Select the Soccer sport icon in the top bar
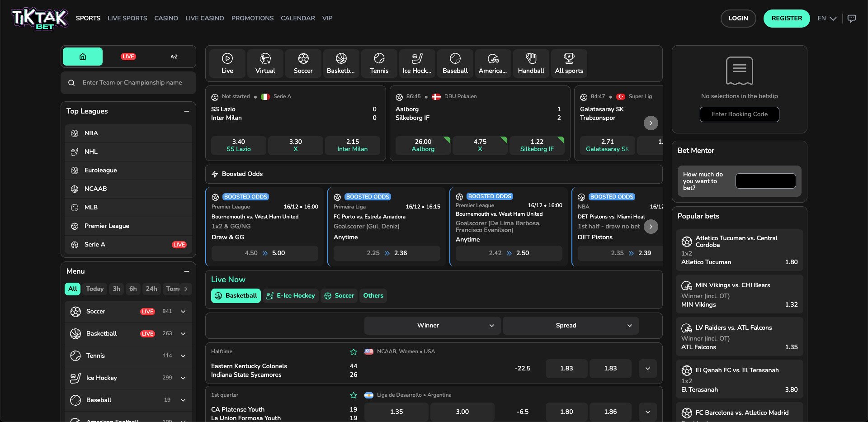This screenshot has width=868, height=422. pos(302,63)
